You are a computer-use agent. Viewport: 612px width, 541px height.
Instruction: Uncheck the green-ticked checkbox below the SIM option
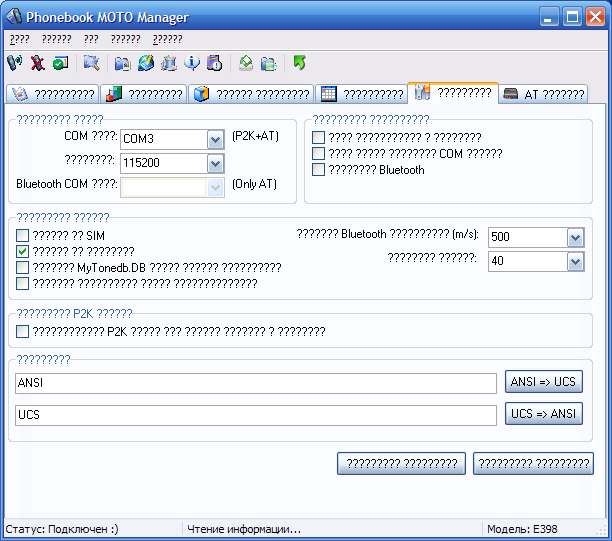pyautogui.click(x=23, y=251)
